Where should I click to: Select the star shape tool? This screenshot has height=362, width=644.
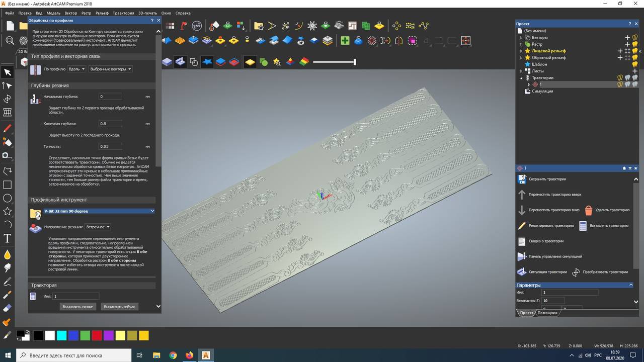coord(7,211)
